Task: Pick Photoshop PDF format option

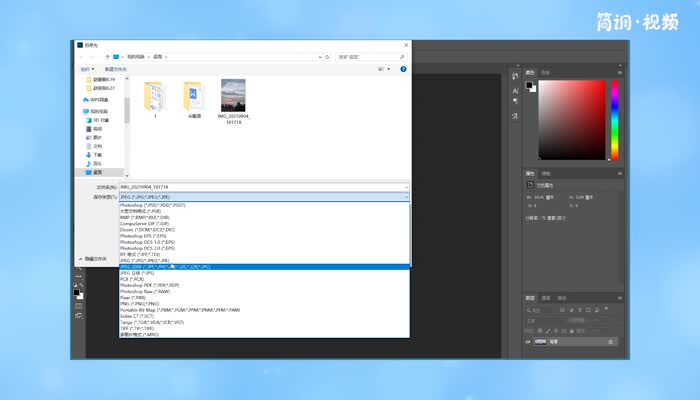Action: 148,285
